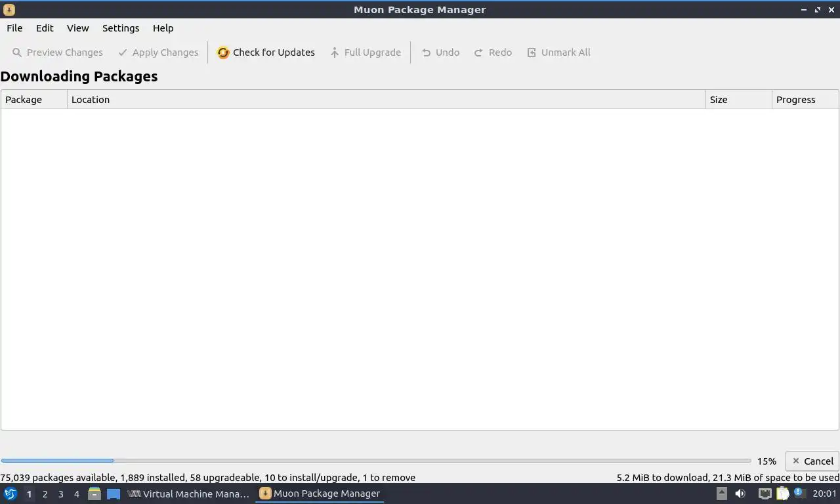
Task: Click the download progress bar
Action: pyautogui.click(x=376, y=461)
